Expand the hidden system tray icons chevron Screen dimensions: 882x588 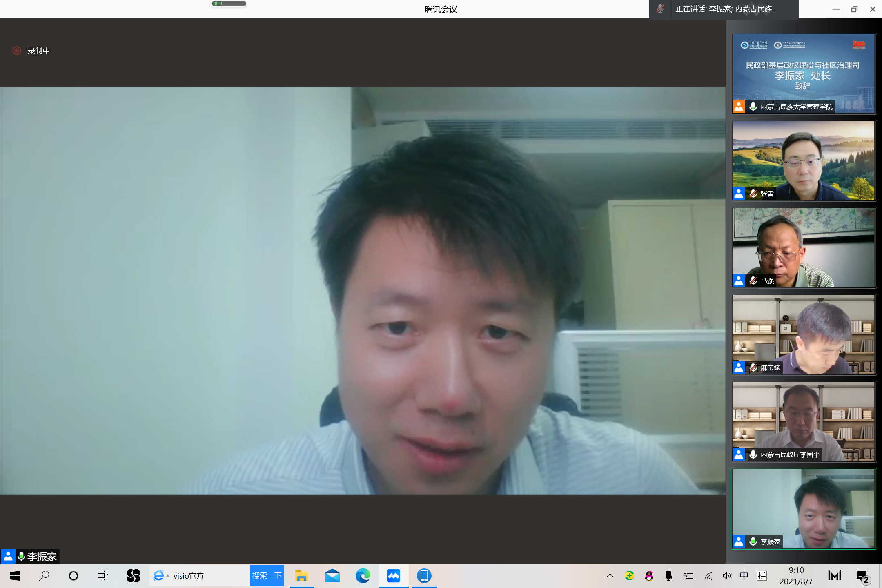point(610,576)
